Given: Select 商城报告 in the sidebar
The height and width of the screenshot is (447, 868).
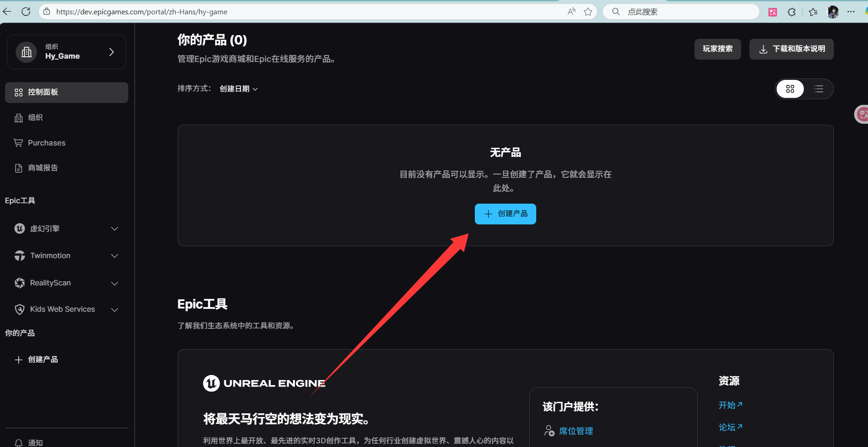Looking at the screenshot, I should [42, 168].
